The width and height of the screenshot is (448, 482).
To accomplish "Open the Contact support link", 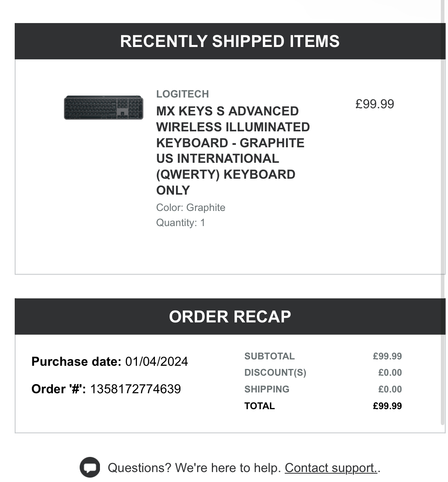I will pyautogui.click(x=331, y=468).
